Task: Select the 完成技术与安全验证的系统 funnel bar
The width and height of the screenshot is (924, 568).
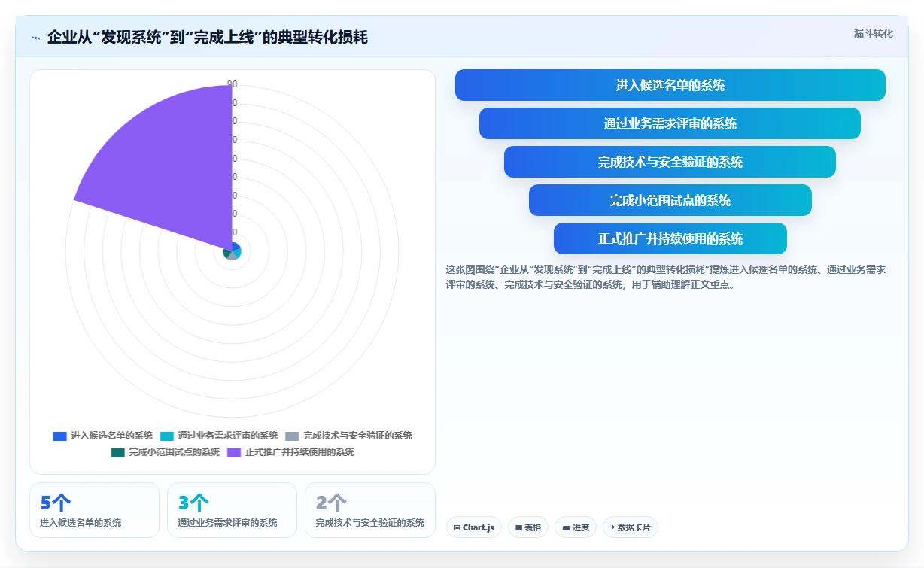Action: click(670, 162)
